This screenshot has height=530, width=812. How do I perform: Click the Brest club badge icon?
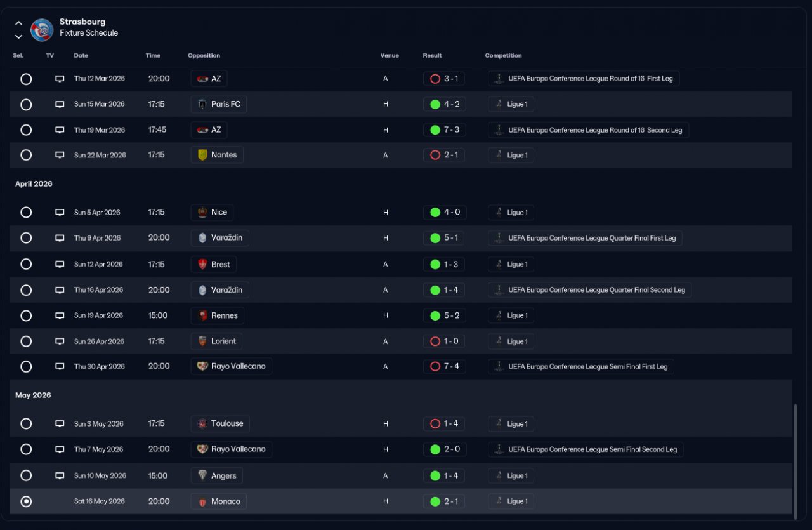(202, 265)
